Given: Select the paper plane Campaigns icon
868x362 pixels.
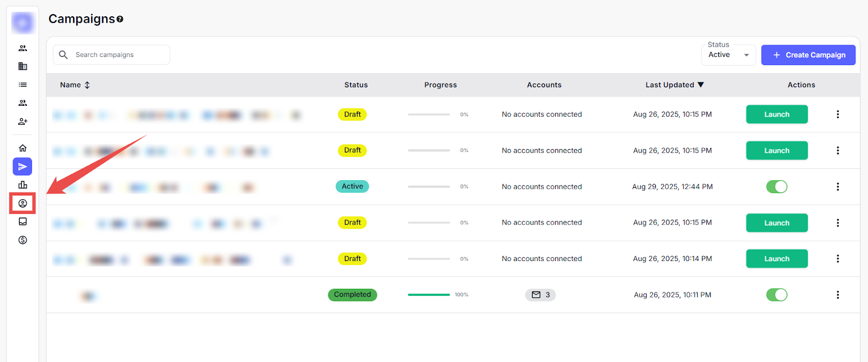Looking at the screenshot, I should coord(22,167).
